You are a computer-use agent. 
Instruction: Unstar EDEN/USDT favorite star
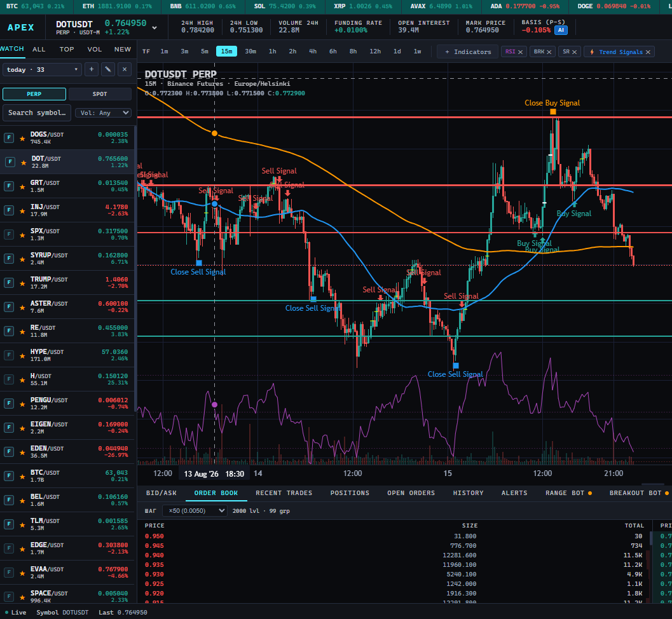(x=22, y=452)
